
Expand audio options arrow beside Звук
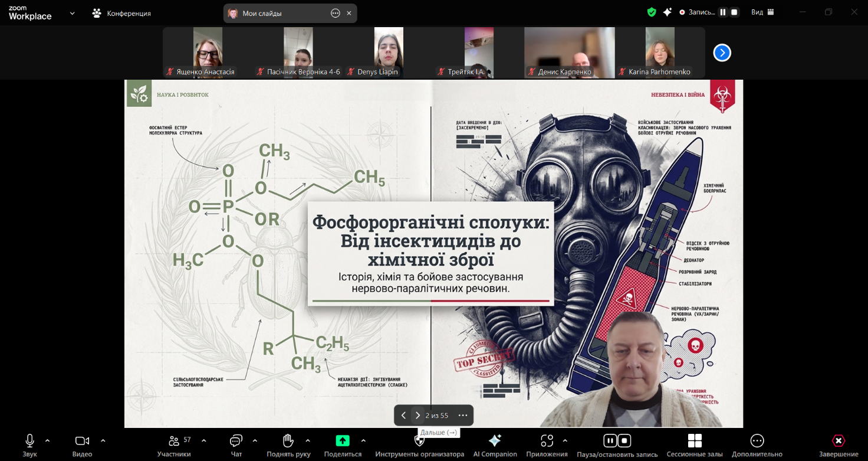point(48,441)
